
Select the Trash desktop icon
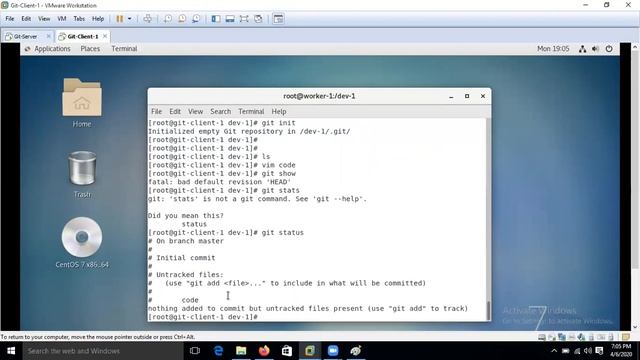pyautogui.click(x=82, y=174)
